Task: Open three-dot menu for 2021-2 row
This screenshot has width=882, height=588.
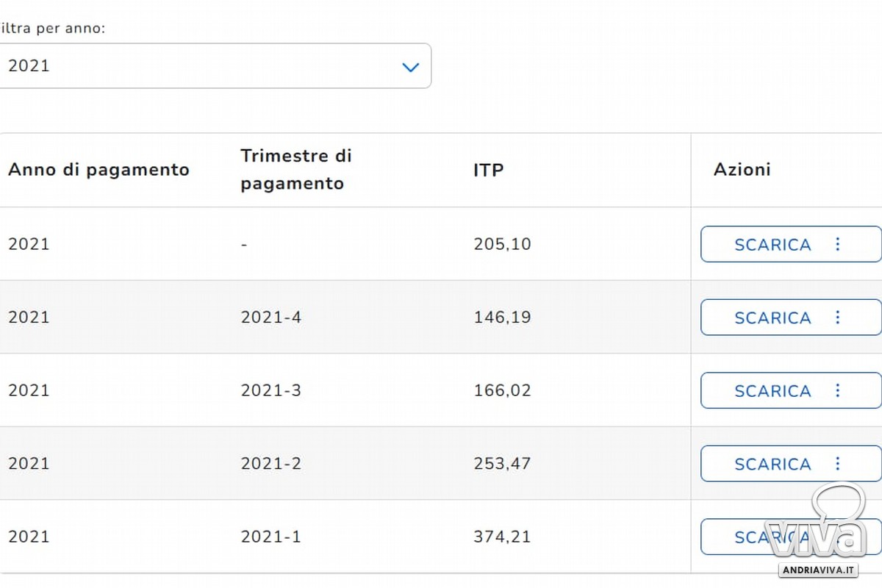Action: tap(837, 464)
